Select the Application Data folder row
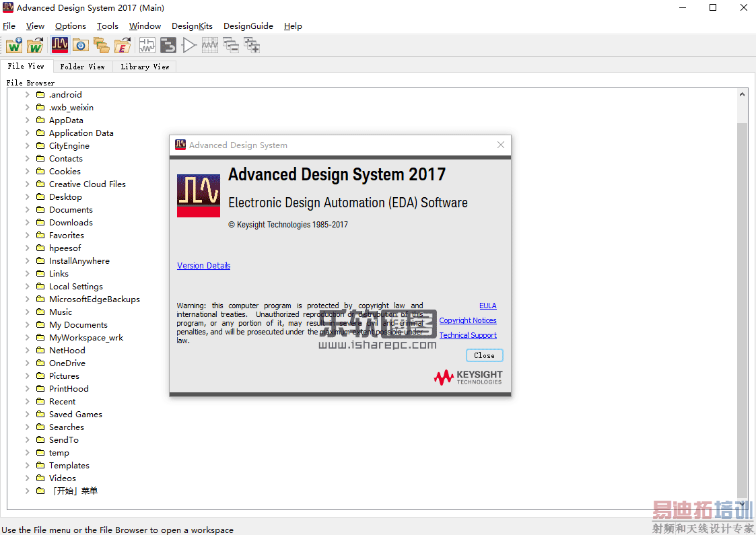The image size is (756, 535). [81, 133]
